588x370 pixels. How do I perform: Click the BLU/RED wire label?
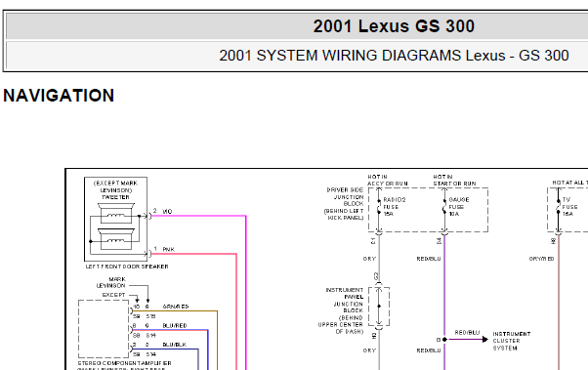(x=175, y=325)
